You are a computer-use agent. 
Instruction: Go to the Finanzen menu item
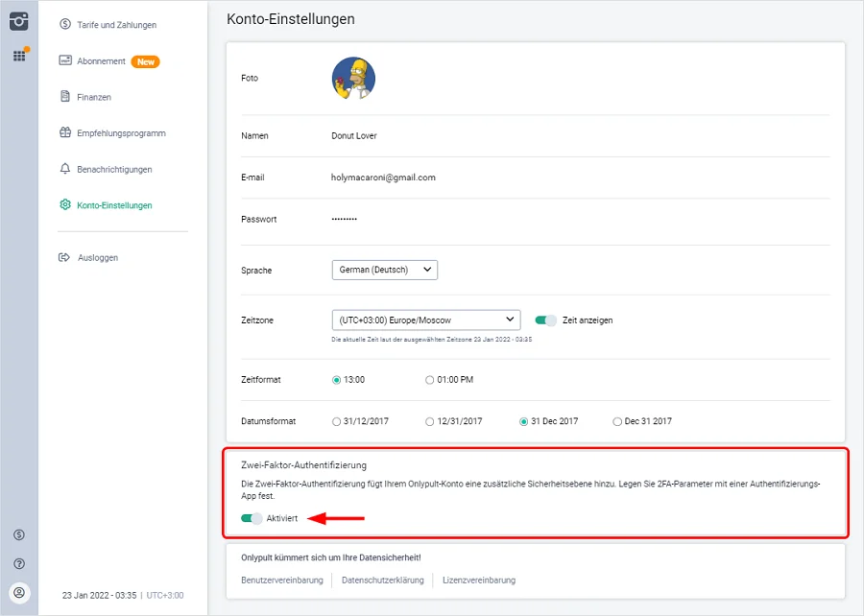click(94, 97)
